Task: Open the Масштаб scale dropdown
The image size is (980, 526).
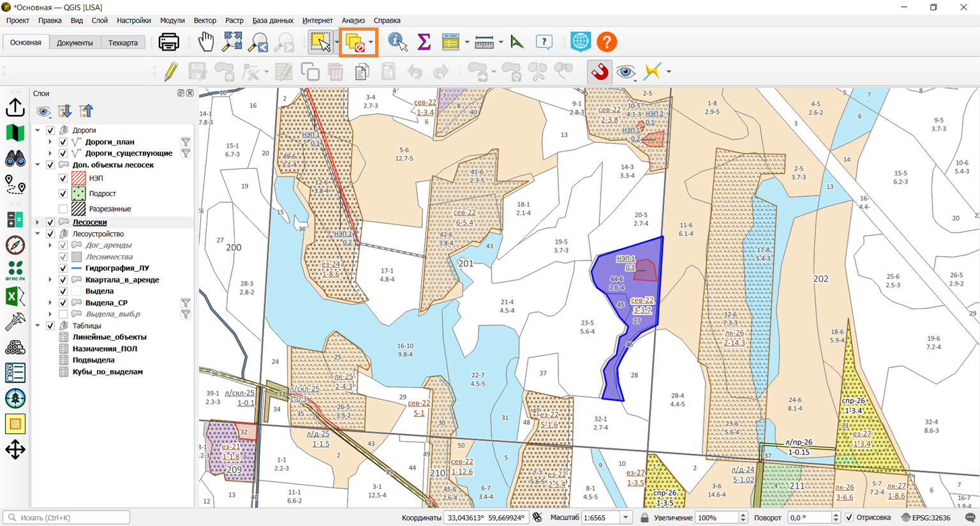Action: (x=626, y=517)
